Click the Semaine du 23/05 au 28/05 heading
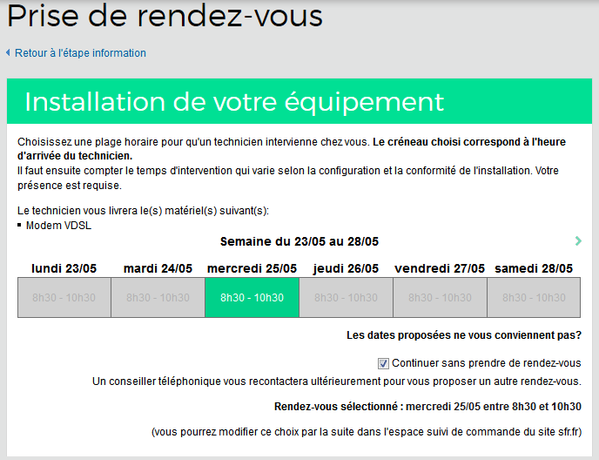The height and width of the screenshot is (460, 599). 299,242
